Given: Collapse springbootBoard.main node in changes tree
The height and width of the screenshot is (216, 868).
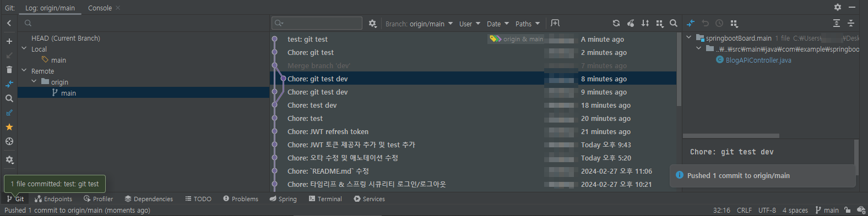Looking at the screenshot, I should (688, 37).
